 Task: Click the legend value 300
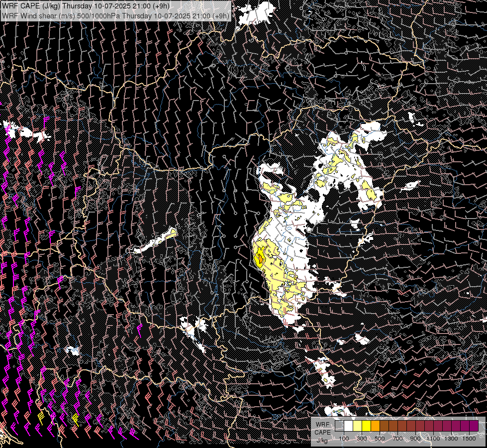point(362,439)
